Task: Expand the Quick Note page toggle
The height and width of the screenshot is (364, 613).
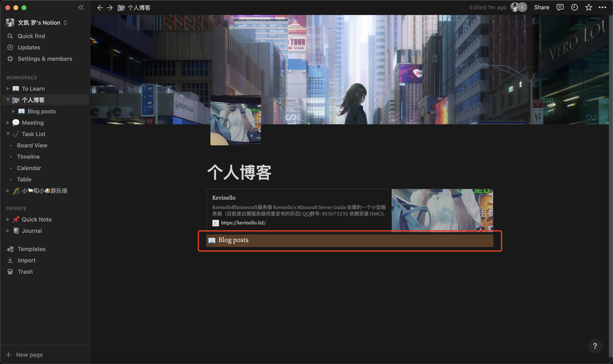Action: point(8,219)
